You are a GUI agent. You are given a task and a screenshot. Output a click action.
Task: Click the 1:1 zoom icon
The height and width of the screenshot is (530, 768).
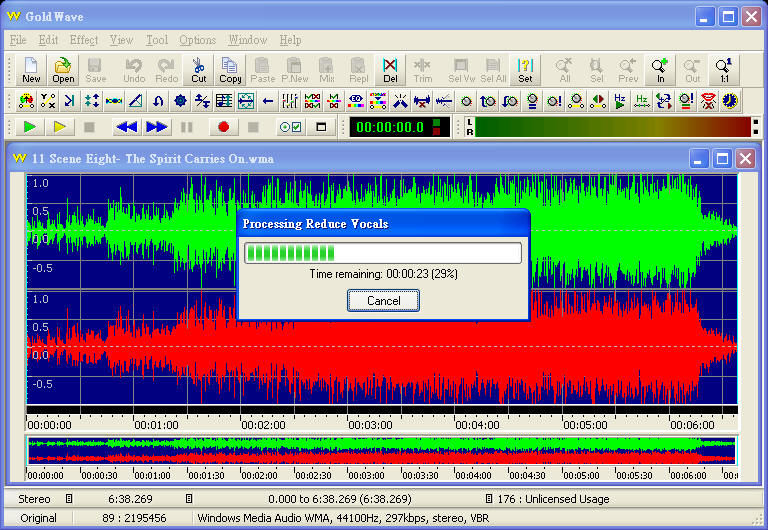(x=723, y=70)
